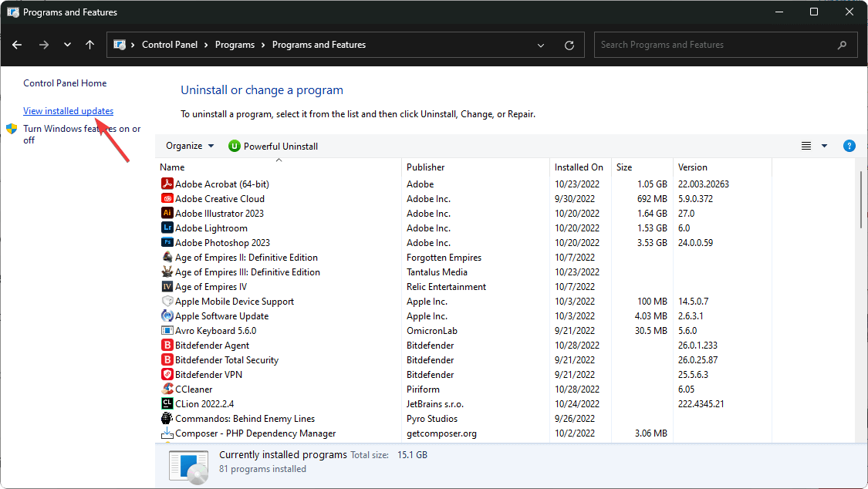This screenshot has height=489, width=868.
Task: Refresh the Programs and Features list
Action: click(569, 45)
